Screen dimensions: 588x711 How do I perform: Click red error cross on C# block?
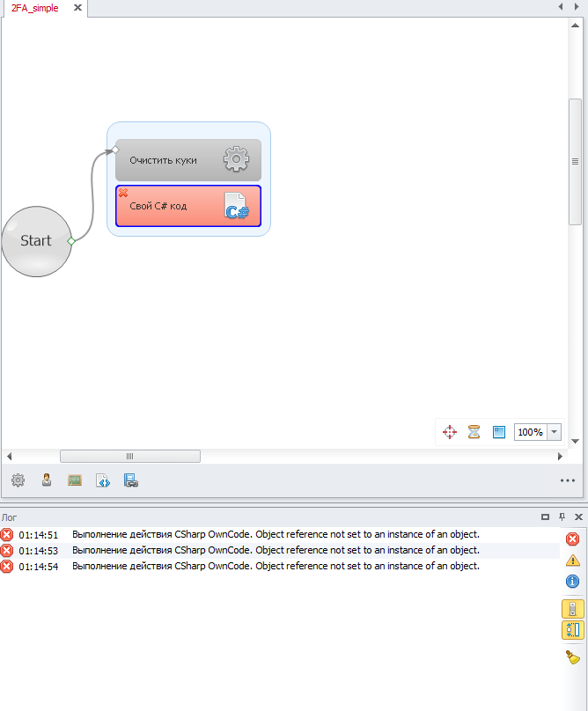[x=123, y=193]
